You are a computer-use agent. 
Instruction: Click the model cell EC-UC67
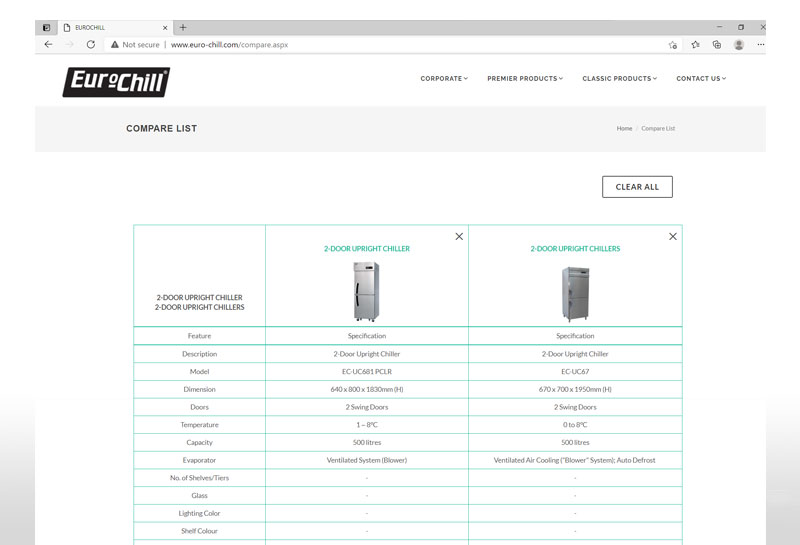[x=575, y=371]
